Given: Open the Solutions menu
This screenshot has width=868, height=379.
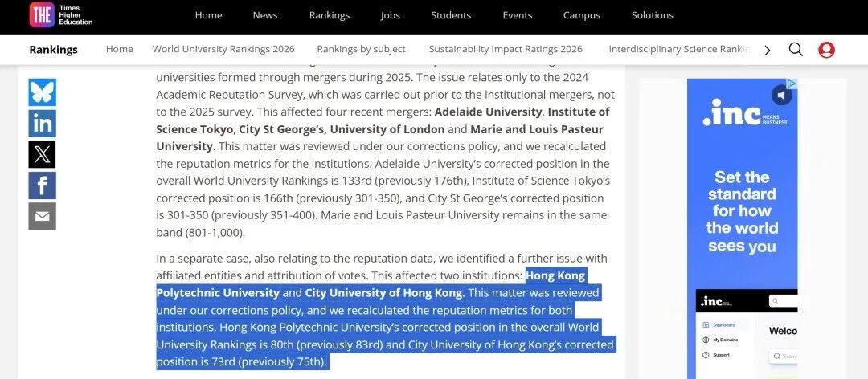Looking at the screenshot, I should point(653,15).
